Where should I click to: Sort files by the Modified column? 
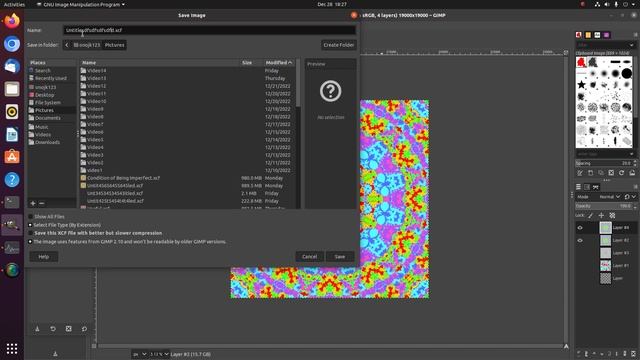pos(279,63)
